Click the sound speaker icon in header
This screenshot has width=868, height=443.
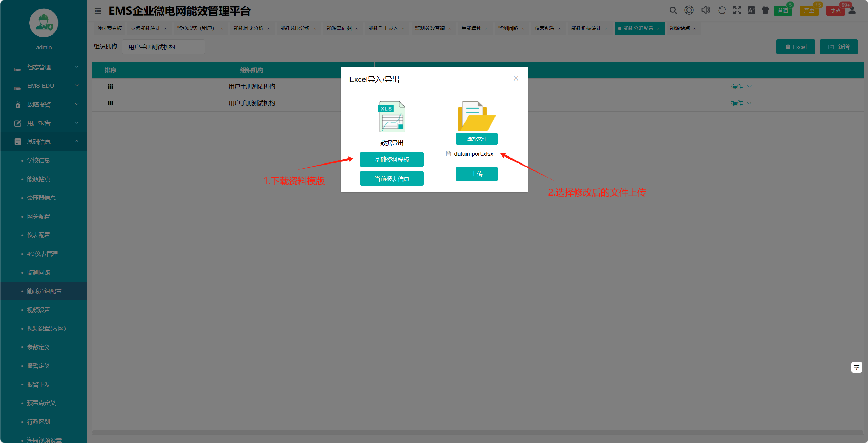pyautogui.click(x=706, y=10)
